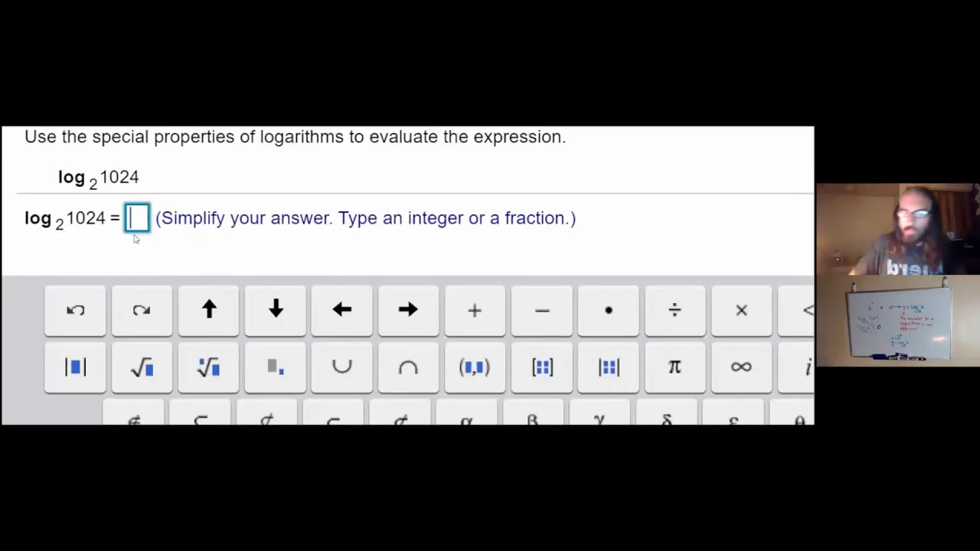Viewport: 980px width, 551px height.
Task: Insert a minus sign
Action: tap(542, 311)
